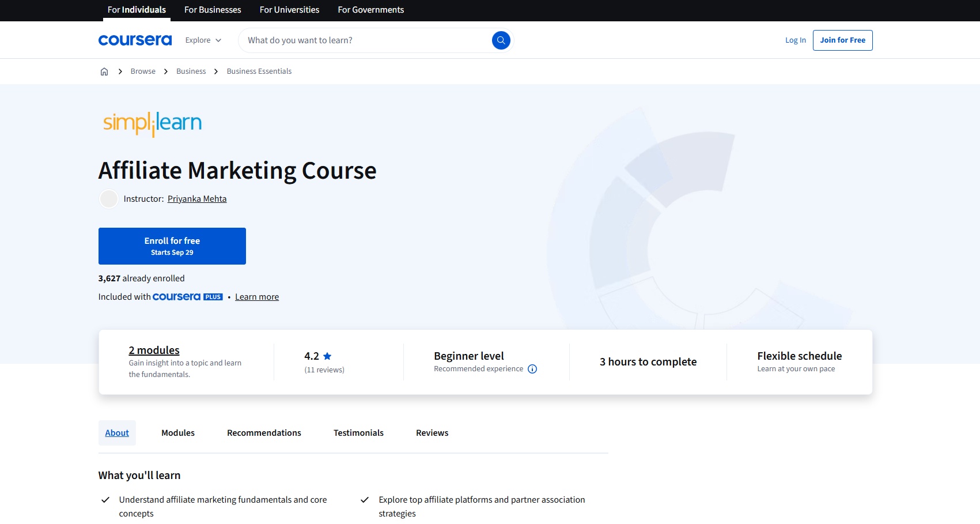Click the Beginner level heading
Screen dimensions: 980x524
click(x=469, y=356)
